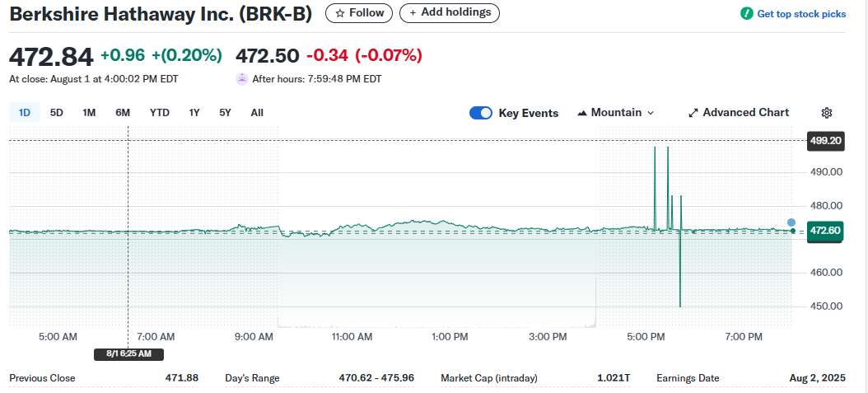The height and width of the screenshot is (393, 868).
Task: Click the Day's Range label
Action: pos(252,378)
